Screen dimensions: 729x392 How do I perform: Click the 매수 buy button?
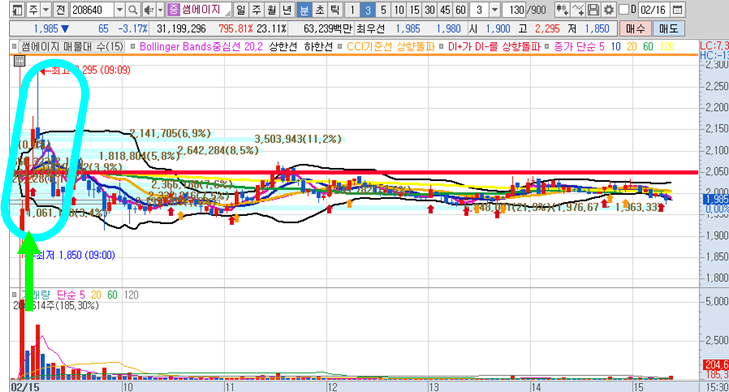pos(635,29)
